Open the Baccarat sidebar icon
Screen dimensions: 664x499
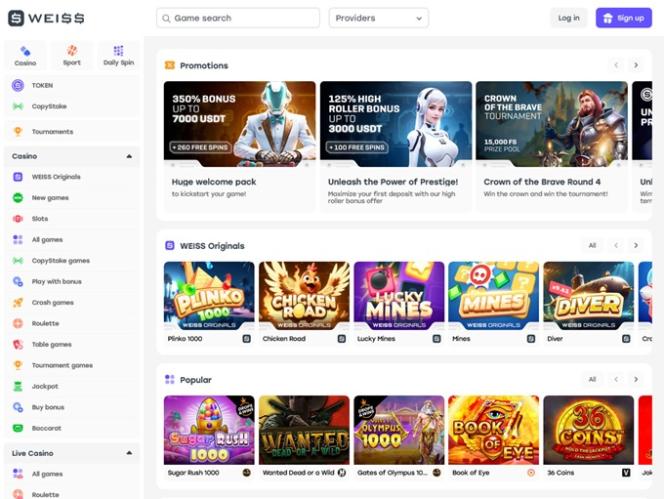tap(17, 428)
